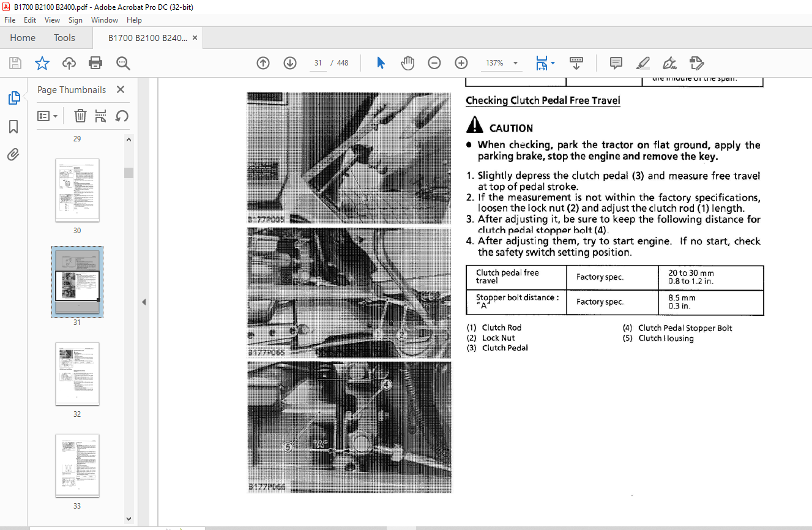Click the CAUTION label text

(x=511, y=129)
